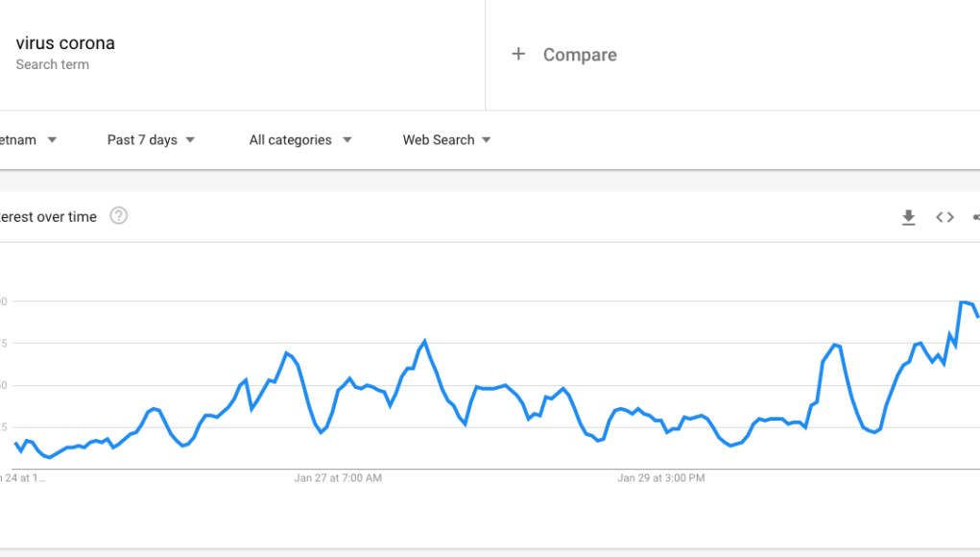The width and height of the screenshot is (980, 557).
Task: Click the Search term subtitle label
Action: point(53,64)
